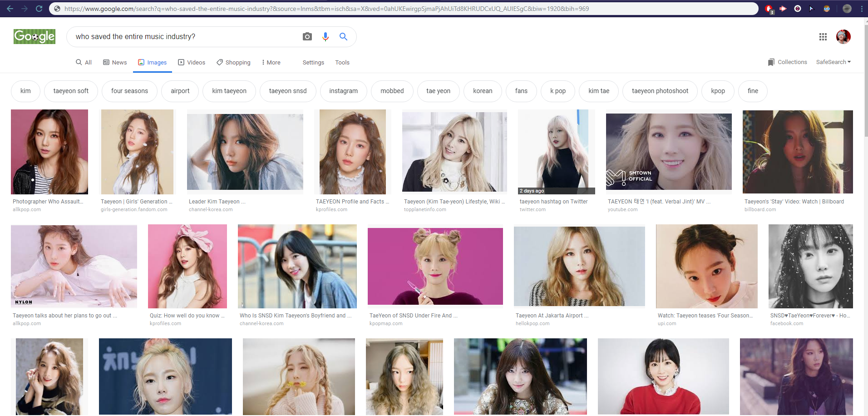Start voice search with microphone icon
The image size is (868, 416).
(x=325, y=36)
